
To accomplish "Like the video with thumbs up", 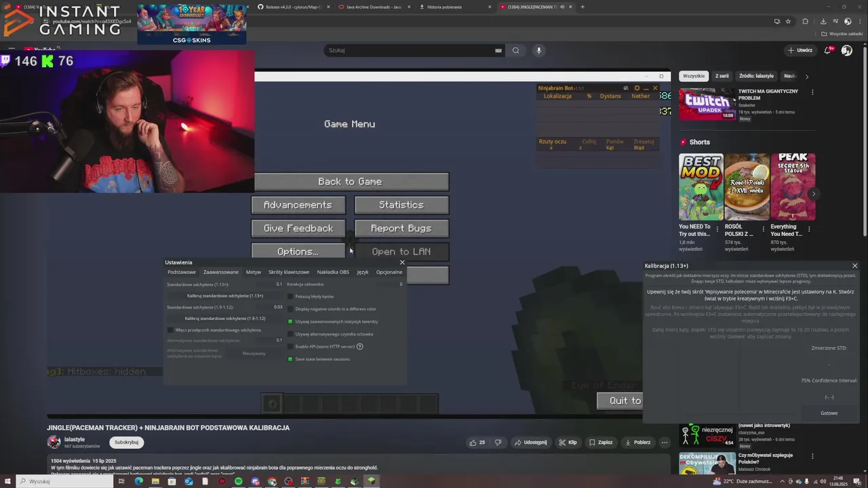I will [x=477, y=443].
